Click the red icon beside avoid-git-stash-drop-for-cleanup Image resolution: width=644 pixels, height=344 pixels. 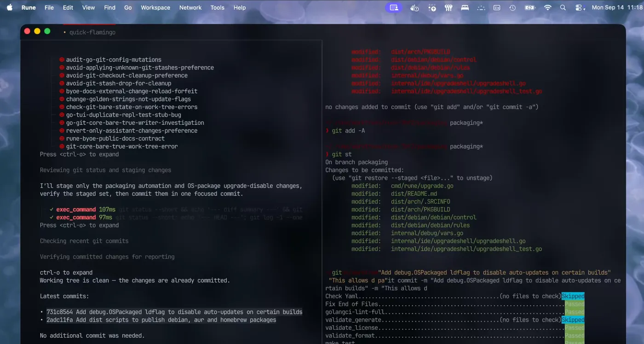click(x=62, y=83)
